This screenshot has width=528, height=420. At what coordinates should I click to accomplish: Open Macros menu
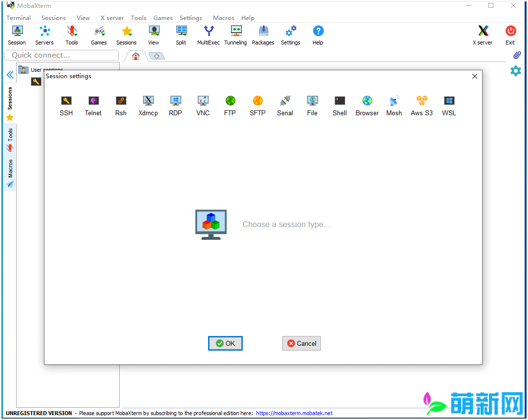(x=224, y=18)
